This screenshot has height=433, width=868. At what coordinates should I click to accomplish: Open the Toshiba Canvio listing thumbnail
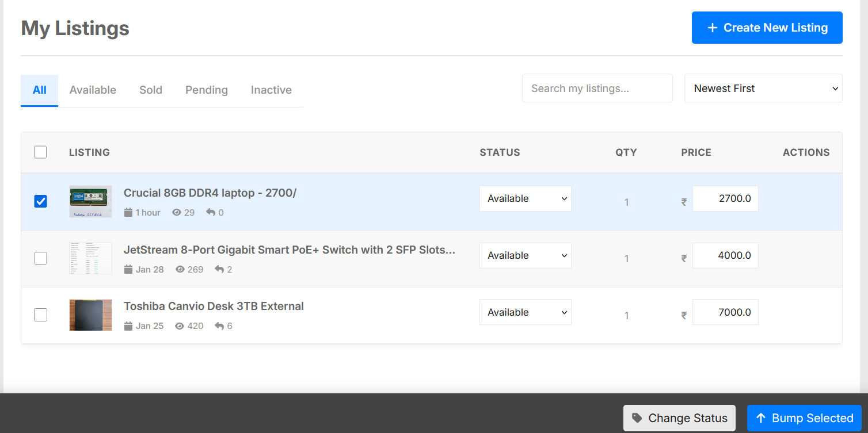pos(90,315)
